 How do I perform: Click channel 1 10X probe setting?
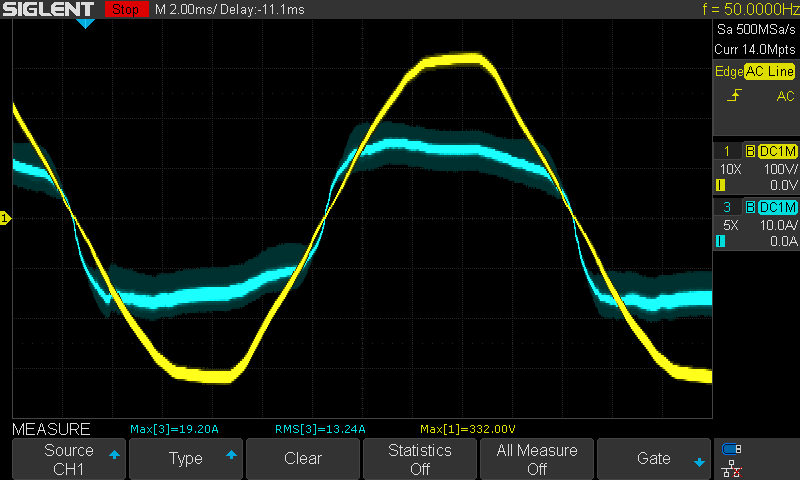coord(730,169)
